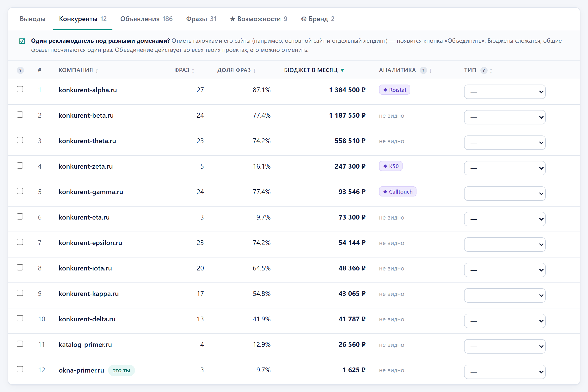
Task: Tick the checkbox for konkurent-alpha.ru
Action: pyautogui.click(x=20, y=89)
